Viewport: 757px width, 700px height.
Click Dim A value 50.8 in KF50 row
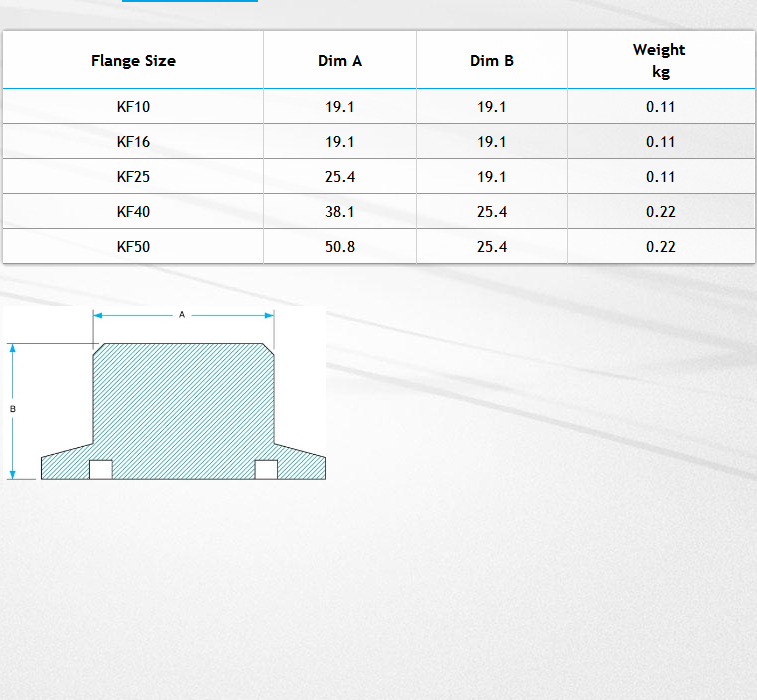[x=340, y=246]
